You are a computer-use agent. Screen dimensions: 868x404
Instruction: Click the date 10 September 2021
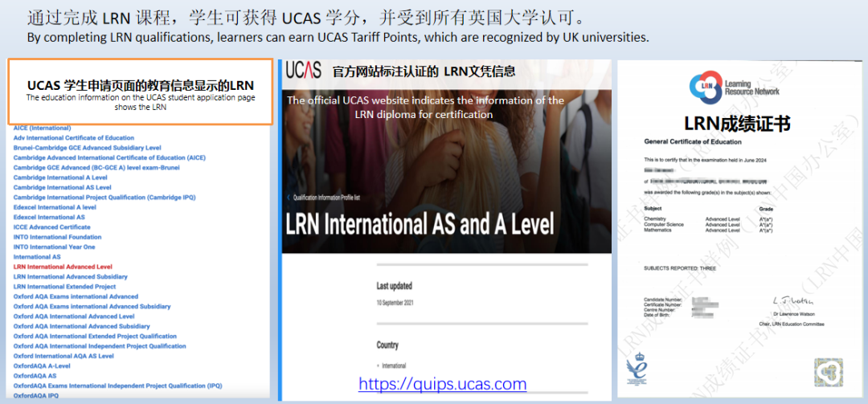coord(395,304)
